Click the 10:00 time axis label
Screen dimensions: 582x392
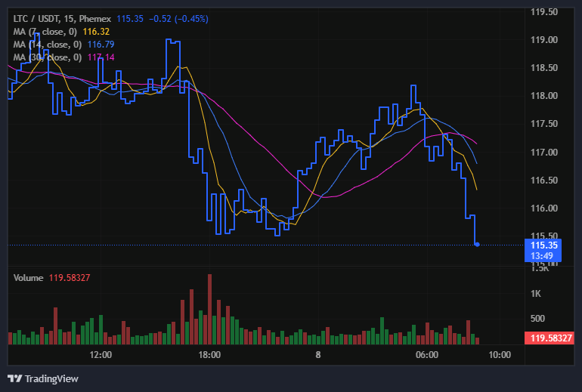500,354
